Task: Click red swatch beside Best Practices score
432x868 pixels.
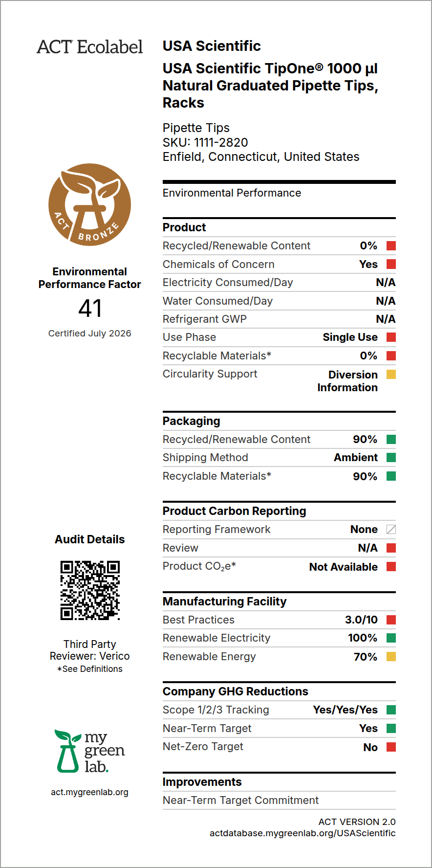Action: pyautogui.click(x=391, y=620)
